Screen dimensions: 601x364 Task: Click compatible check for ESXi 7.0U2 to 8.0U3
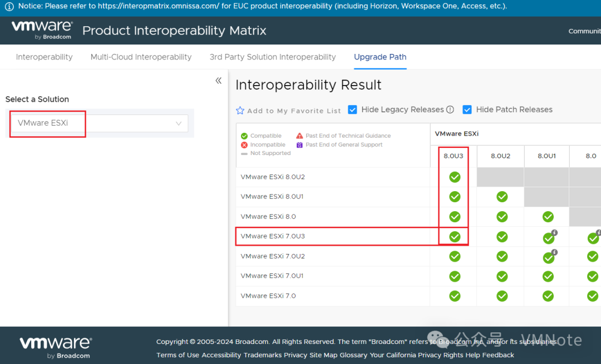455,256
